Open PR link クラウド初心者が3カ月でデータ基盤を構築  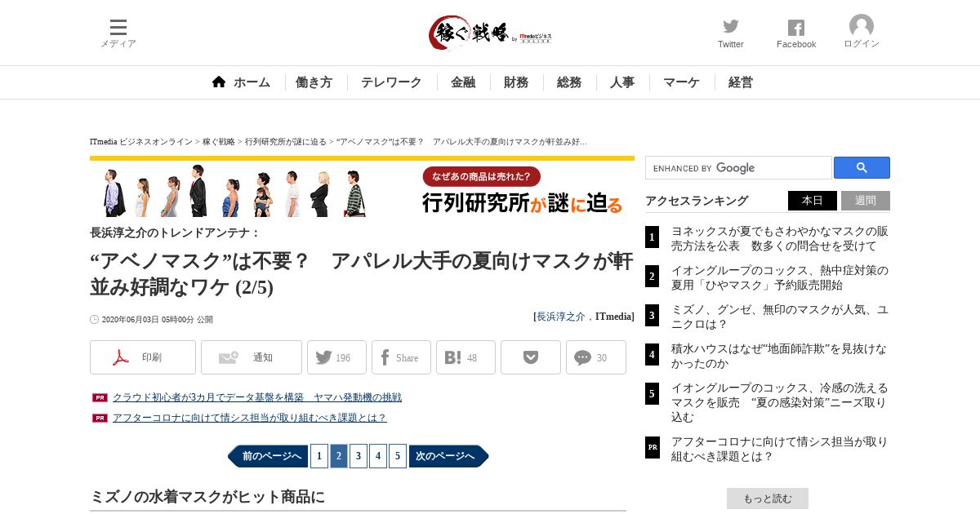coord(257,397)
